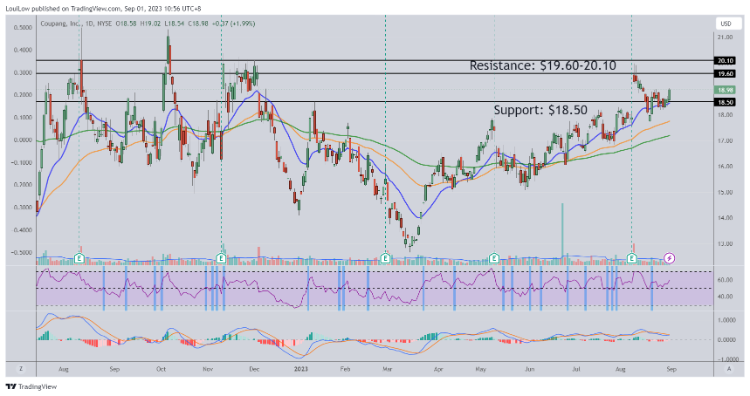Click the "Jun" label on the time axis

click(x=529, y=369)
